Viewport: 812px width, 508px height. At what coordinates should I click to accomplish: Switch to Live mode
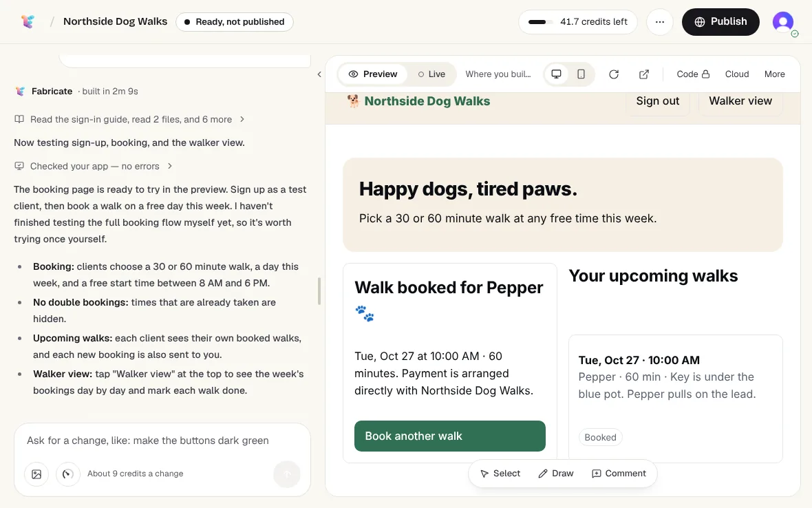pos(431,74)
